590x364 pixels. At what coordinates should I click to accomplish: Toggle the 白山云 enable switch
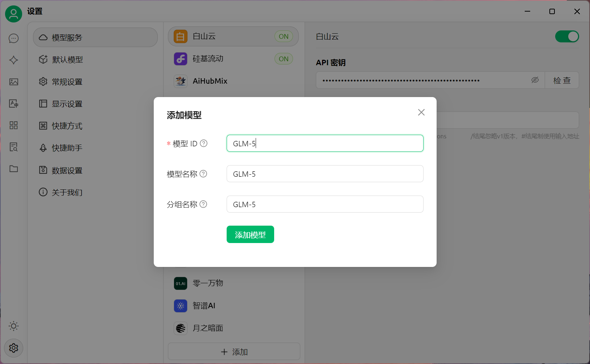567,36
